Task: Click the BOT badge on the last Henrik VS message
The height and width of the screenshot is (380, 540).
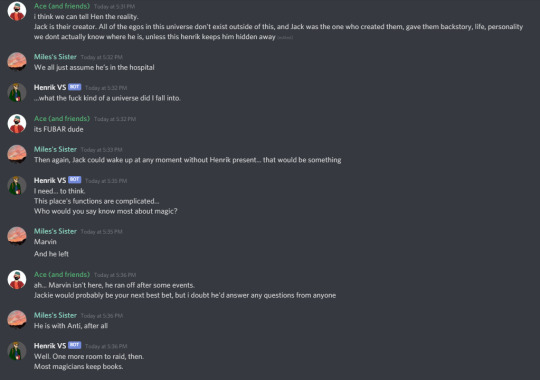Action: pyautogui.click(x=74, y=345)
